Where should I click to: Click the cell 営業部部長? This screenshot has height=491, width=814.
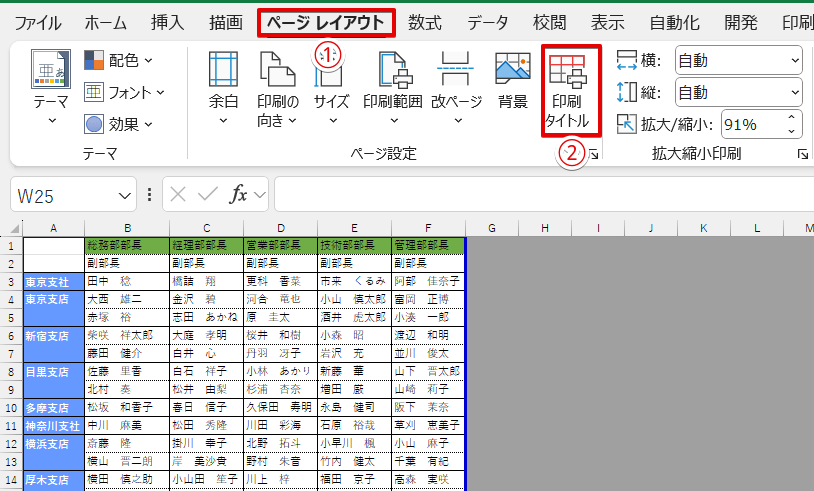click(x=280, y=246)
